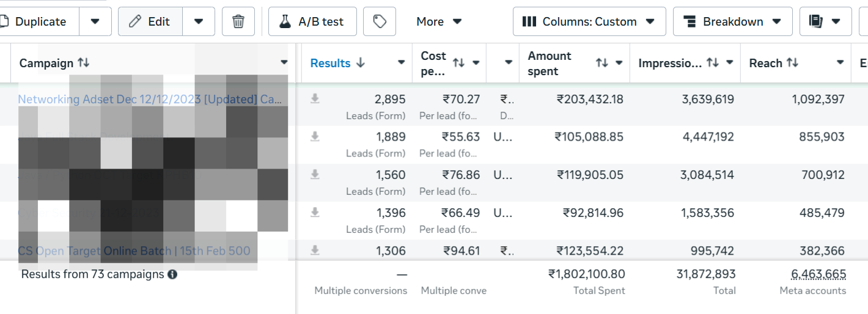Screen dimensions: 868x314
Task: Select the ₹94.61 cost per lead cell
Action: (461, 250)
